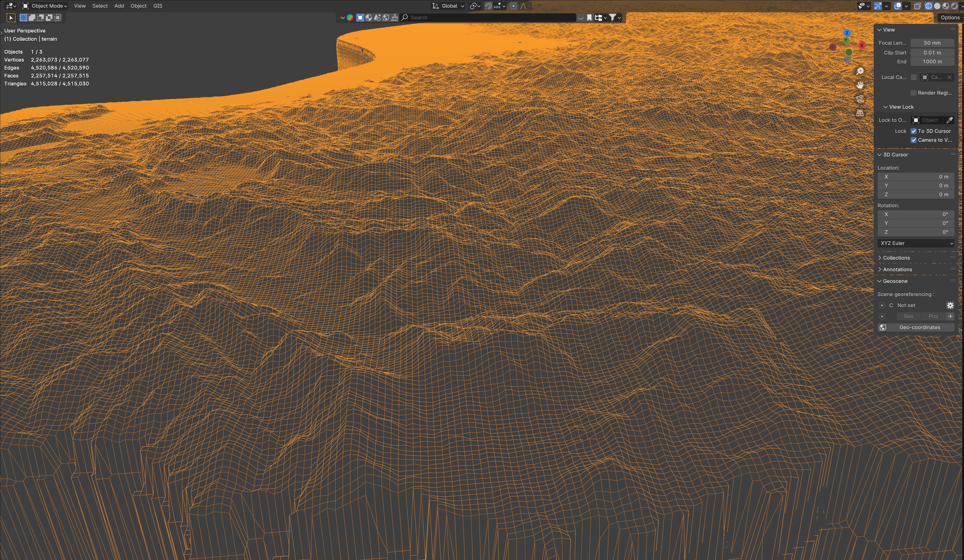
Task: Click the zoom view magnifier icon
Action: [x=860, y=71]
